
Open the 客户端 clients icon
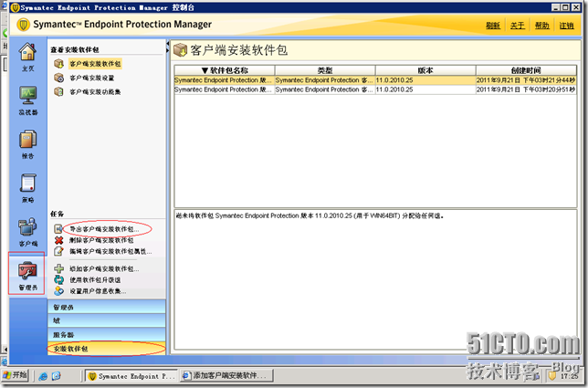(27, 227)
